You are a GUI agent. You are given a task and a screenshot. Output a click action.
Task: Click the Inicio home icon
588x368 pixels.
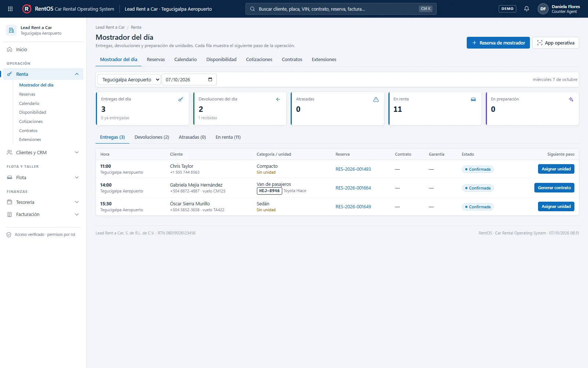click(10, 49)
